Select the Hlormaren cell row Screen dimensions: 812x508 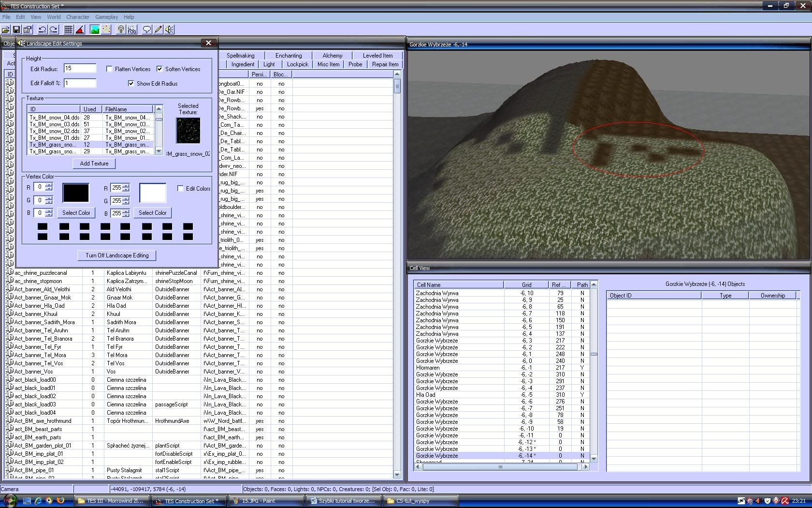[502, 368]
